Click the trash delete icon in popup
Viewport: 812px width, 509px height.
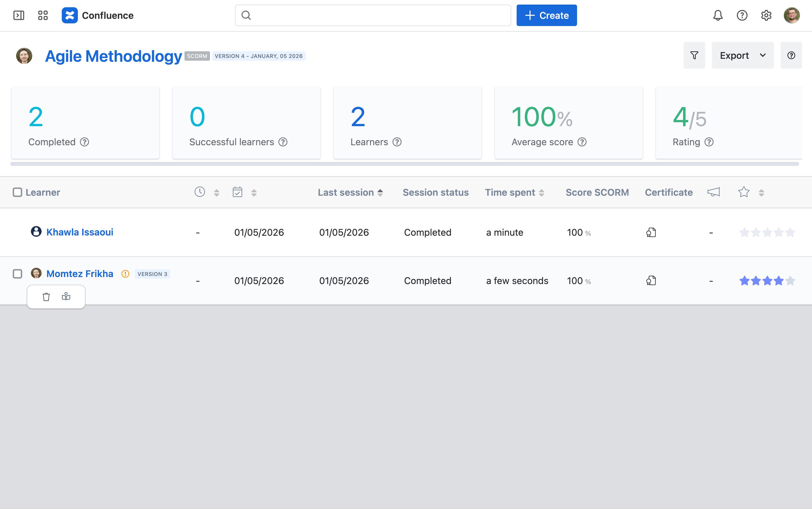tap(46, 297)
